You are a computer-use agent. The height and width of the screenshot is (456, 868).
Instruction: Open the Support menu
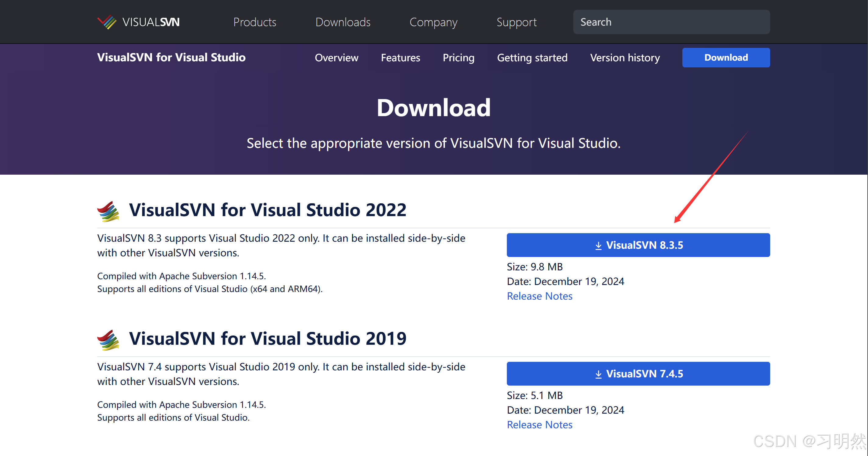point(516,22)
